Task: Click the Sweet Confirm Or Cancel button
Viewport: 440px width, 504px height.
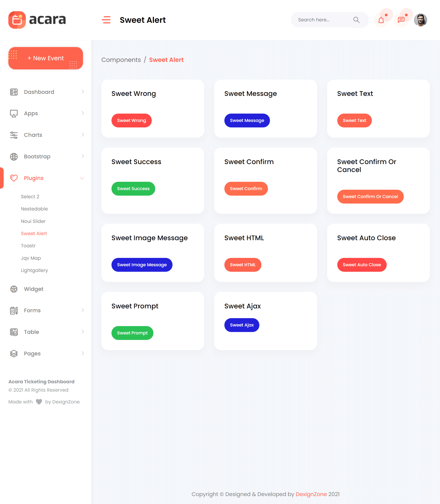Action: (370, 197)
